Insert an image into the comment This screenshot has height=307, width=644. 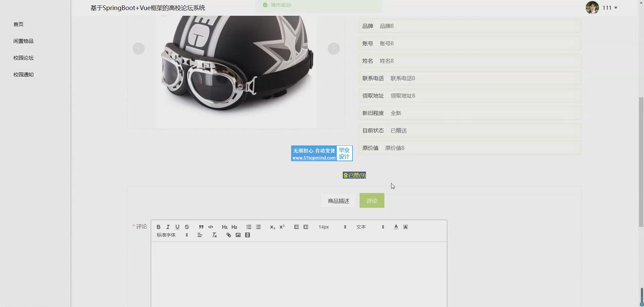click(238, 235)
